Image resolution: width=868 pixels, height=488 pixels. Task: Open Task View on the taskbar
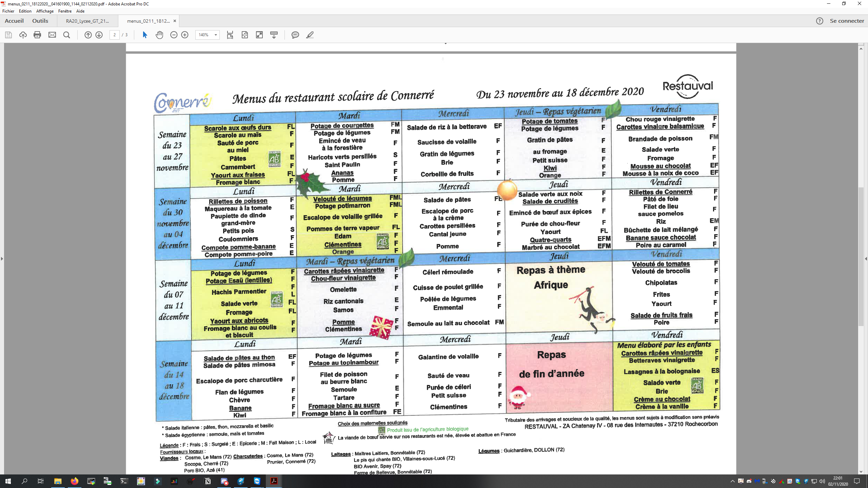pos(40,481)
